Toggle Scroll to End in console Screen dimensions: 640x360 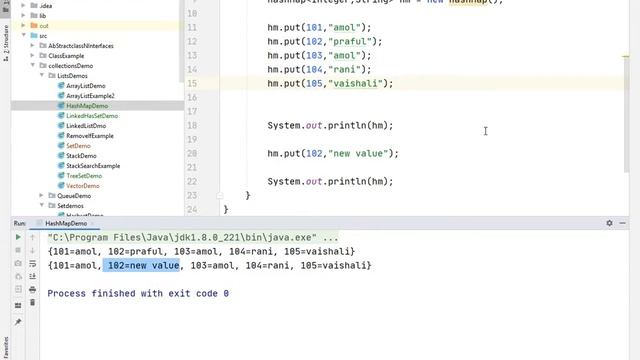33,276
